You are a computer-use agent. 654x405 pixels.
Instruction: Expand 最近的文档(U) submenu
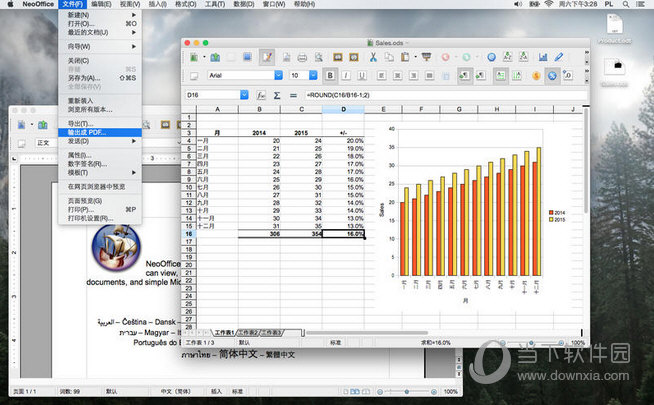click(x=100, y=32)
